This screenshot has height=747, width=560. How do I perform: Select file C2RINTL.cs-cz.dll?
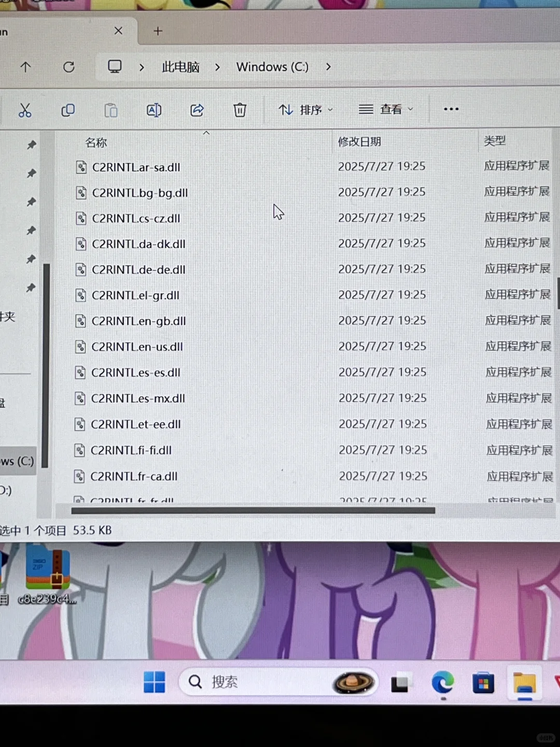pos(136,218)
